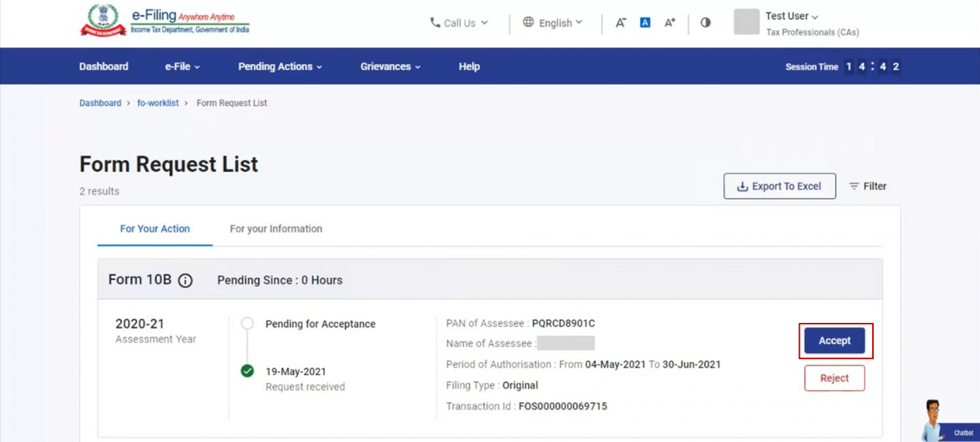Accept the Form 10B request
Image resolution: width=980 pixels, height=442 pixels.
tap(835, 340)
